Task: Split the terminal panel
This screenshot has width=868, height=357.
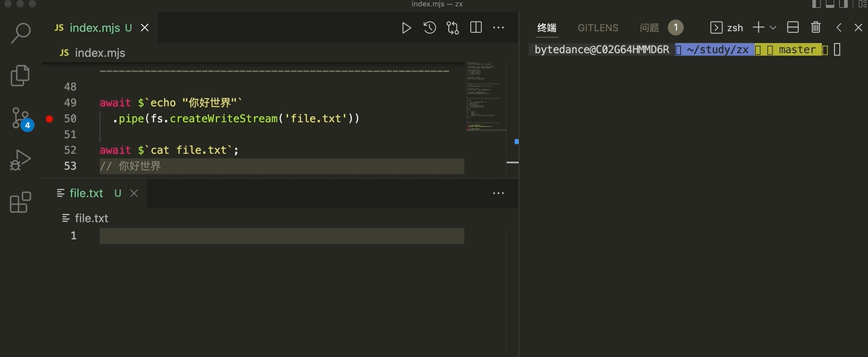Action: tap(793, 28)
